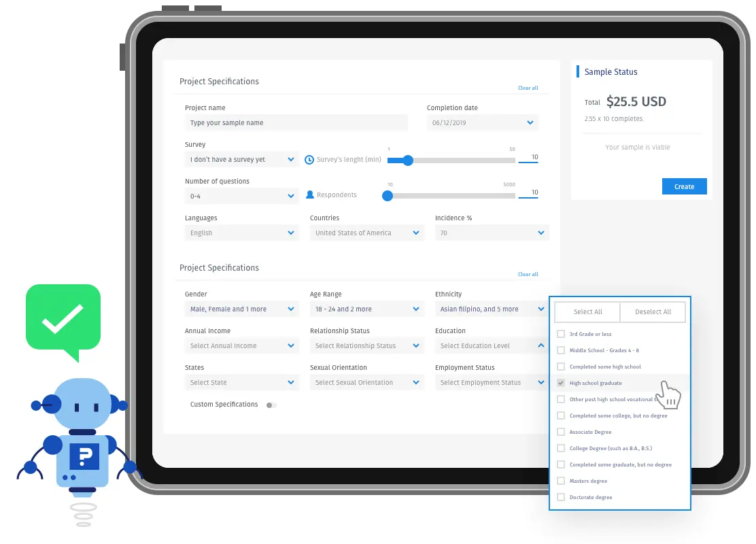Open the Gender dropdown
Image resolution: width=756 pixels, height=544 pixels.
(241, 309)
